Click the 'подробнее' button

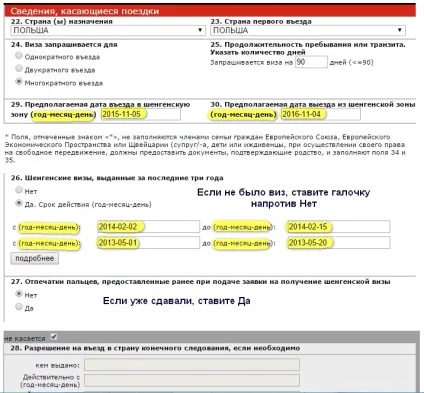pyautogui.click(x=35, y=258)
